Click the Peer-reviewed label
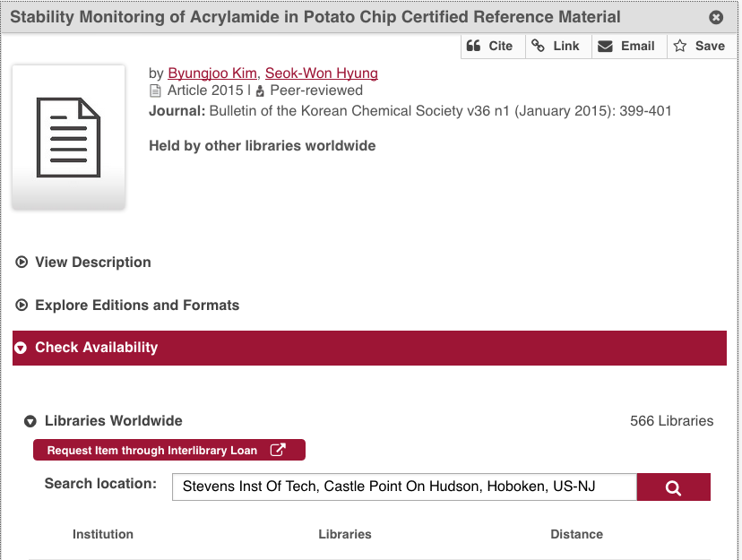This screenshot has width=742, height=560. click(x=316, y=90)
